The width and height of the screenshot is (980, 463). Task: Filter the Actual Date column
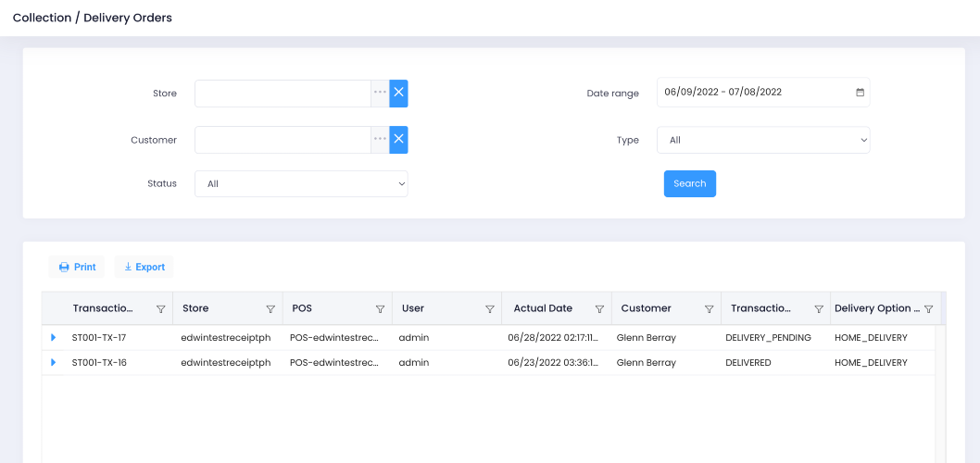(x=599, y=308)
